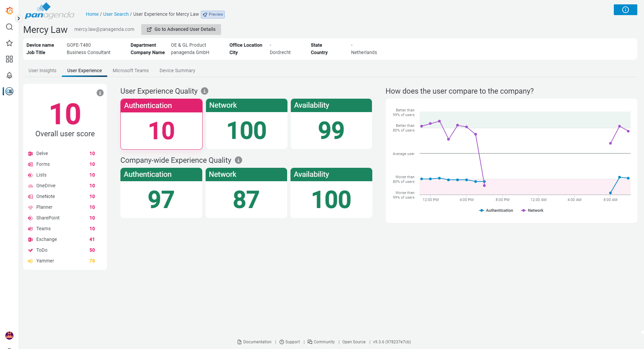Click info icon on overall score card
Viewport: 644px width, 349px height.
(100, 93)
